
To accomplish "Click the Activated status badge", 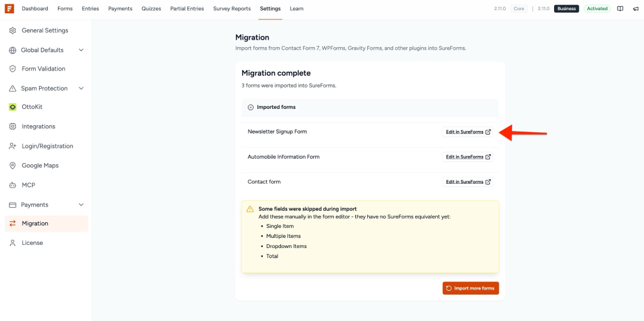I will (x=597, y=9).
